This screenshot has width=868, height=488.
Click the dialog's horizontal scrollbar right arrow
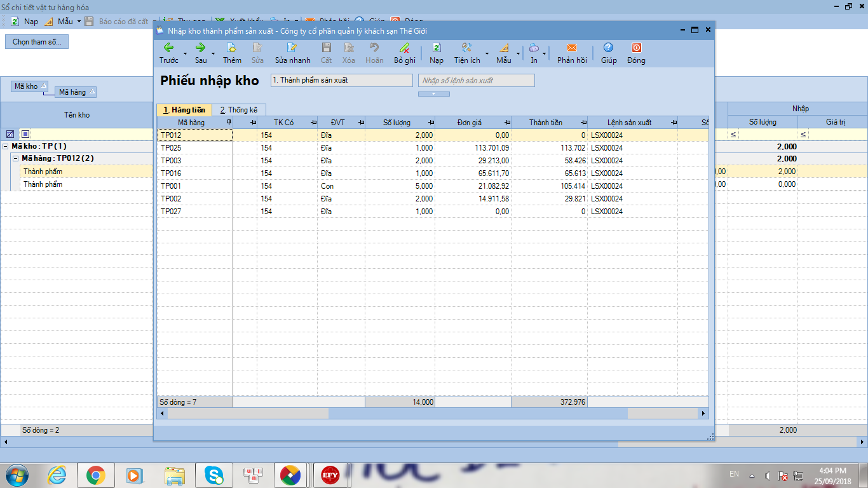703,413
